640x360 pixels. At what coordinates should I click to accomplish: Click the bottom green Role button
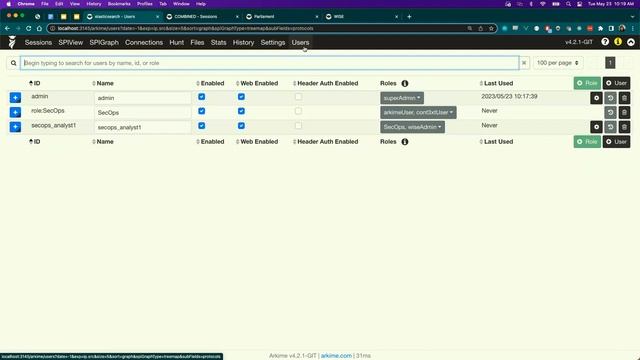587,142
